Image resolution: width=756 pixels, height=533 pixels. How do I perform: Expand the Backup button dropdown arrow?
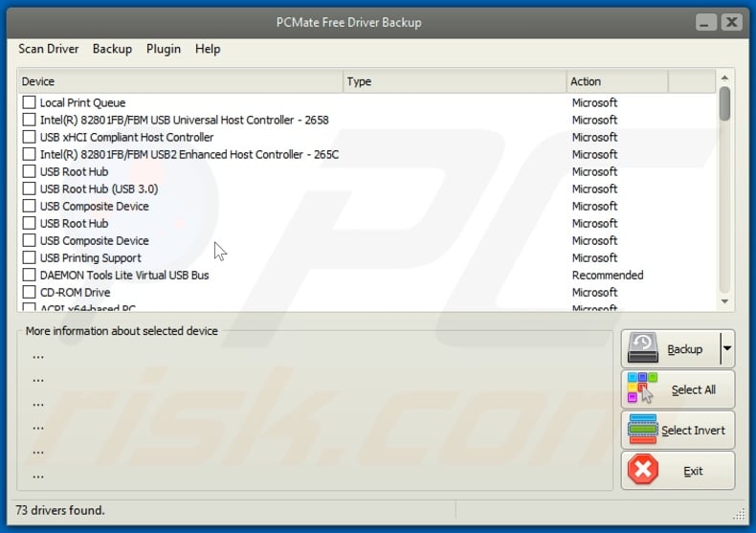tap(727, 349)
